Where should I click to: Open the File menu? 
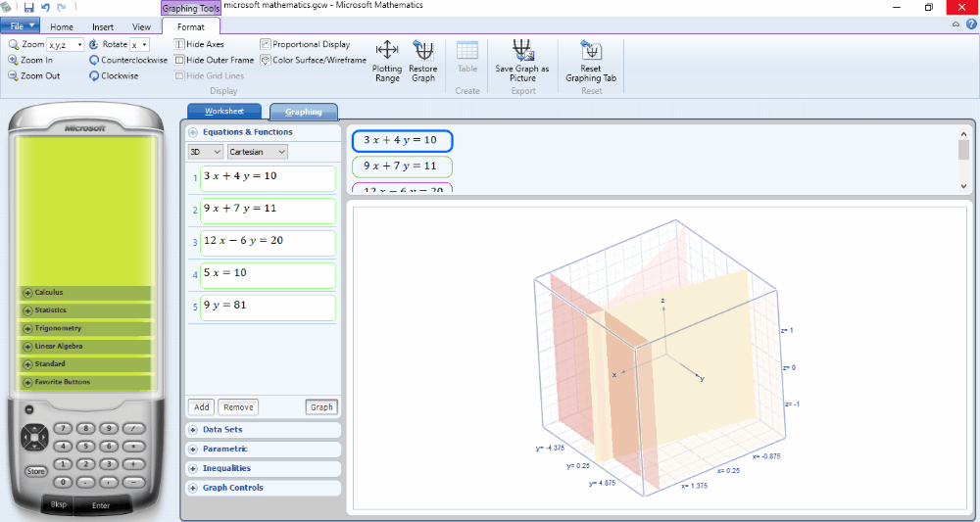pyautogui.click(x=20, y=25)
